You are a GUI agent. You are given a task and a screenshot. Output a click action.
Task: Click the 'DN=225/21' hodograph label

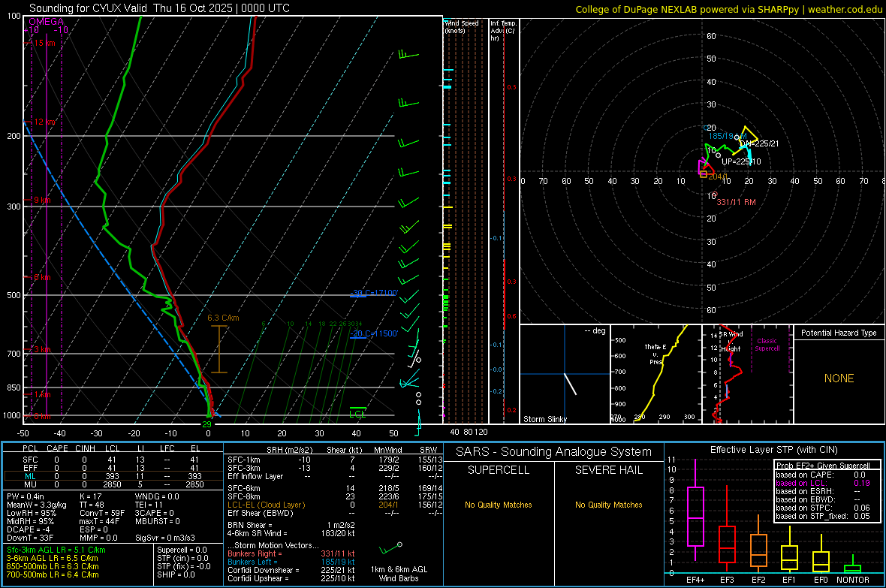point(759,143)
